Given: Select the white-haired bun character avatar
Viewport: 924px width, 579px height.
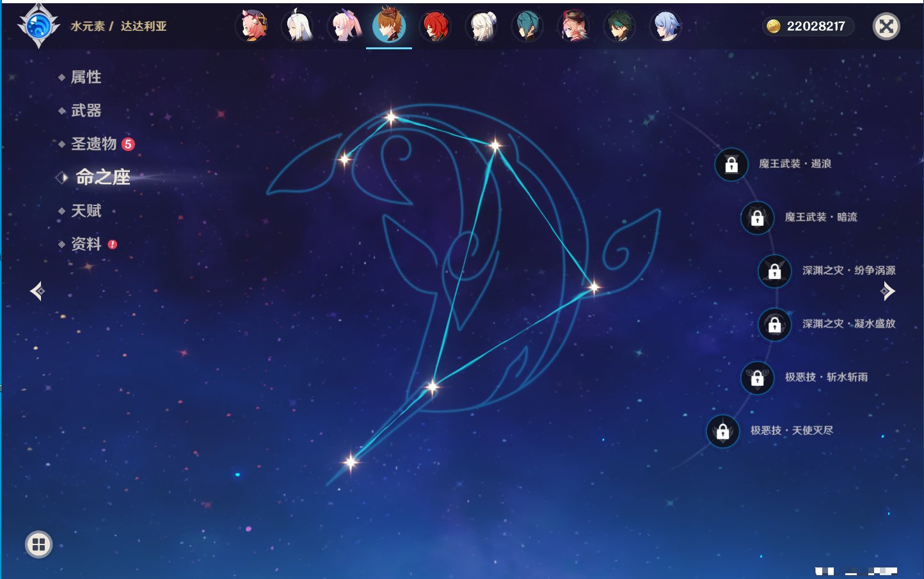Looking at the screenshot, I should [x=482, y=26].
